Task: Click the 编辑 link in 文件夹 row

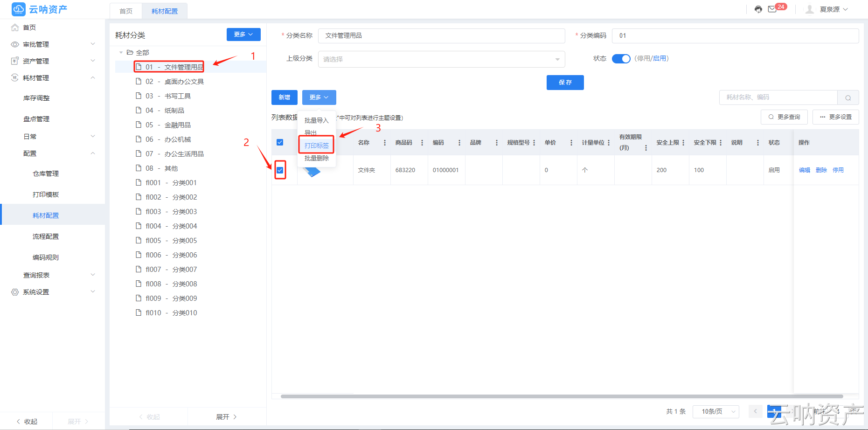Action: click(x=805, y=170)
